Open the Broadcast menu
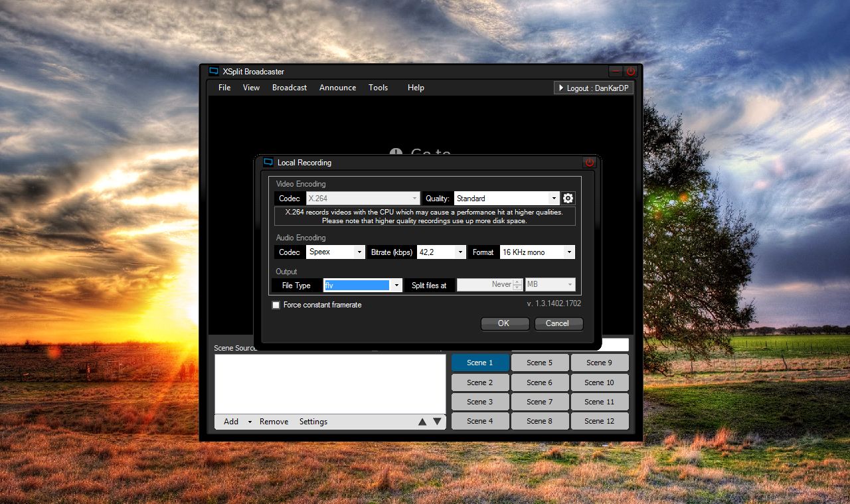Screen dimensions: 850x504 (290, 88)
